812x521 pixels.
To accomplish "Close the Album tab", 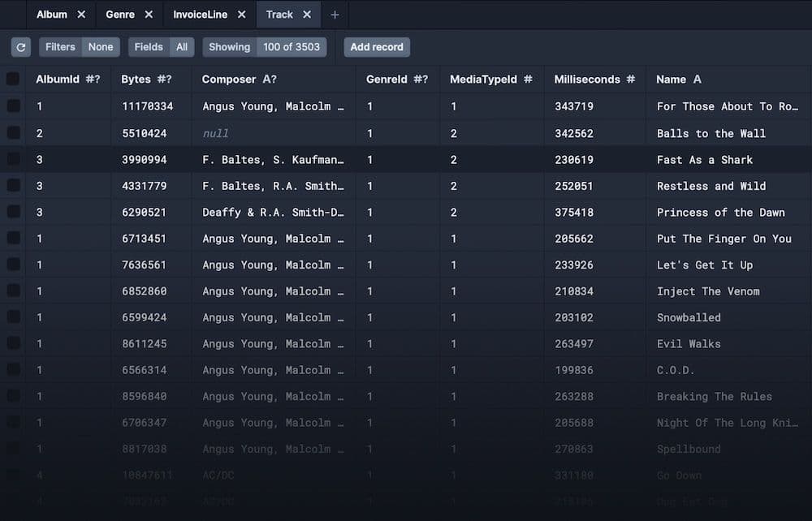I will [x=81, y=15].
